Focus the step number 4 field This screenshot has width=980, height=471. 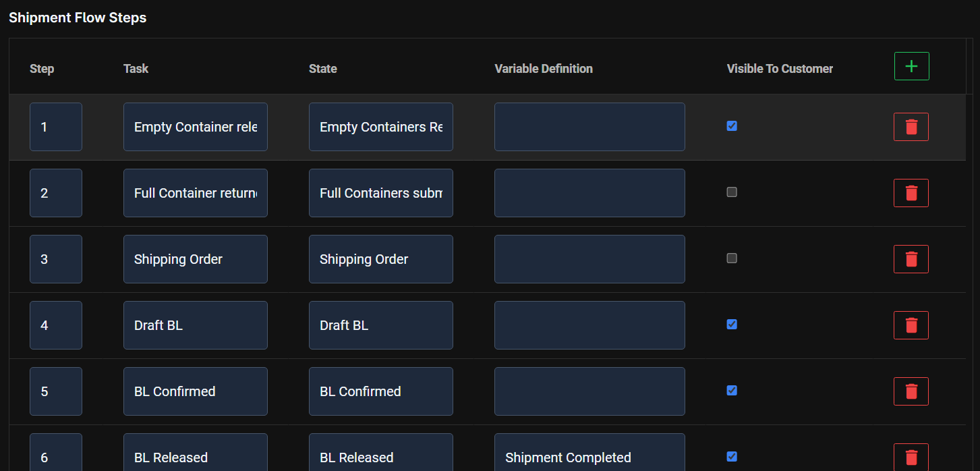(56, 325)
